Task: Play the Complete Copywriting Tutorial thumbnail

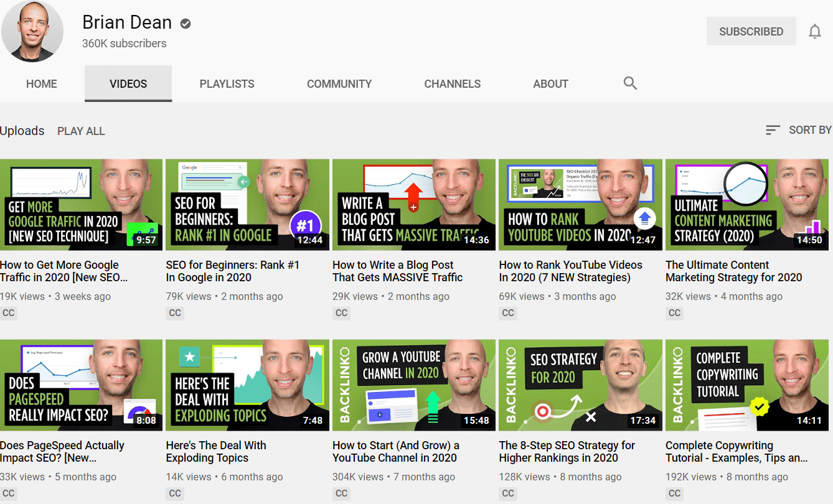Action: pyautogui.click(x=747, y=385)
